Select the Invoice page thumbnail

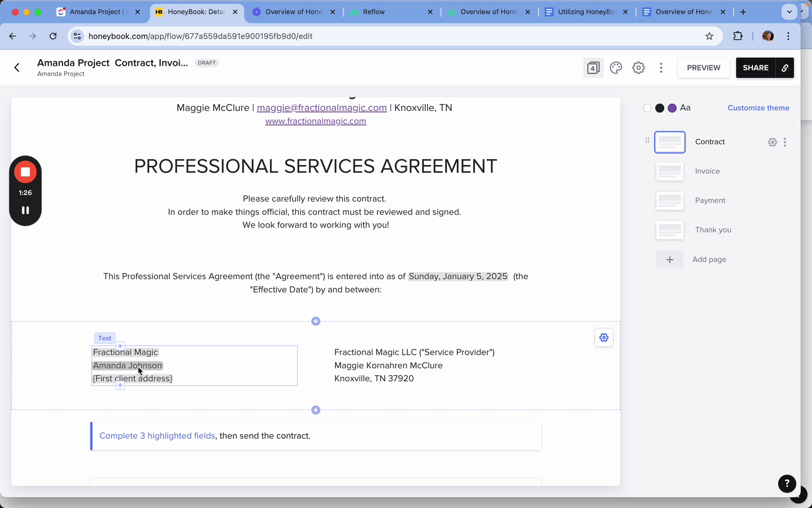tap(670, 172)
